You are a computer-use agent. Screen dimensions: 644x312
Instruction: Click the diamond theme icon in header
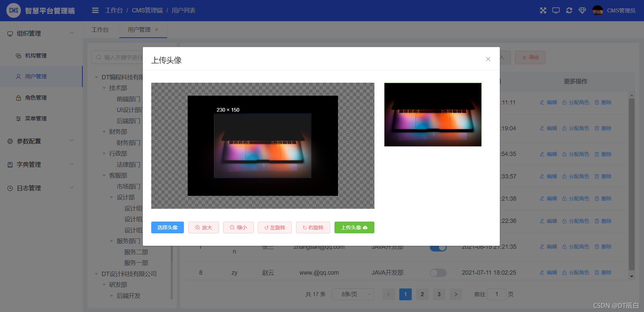582,10
